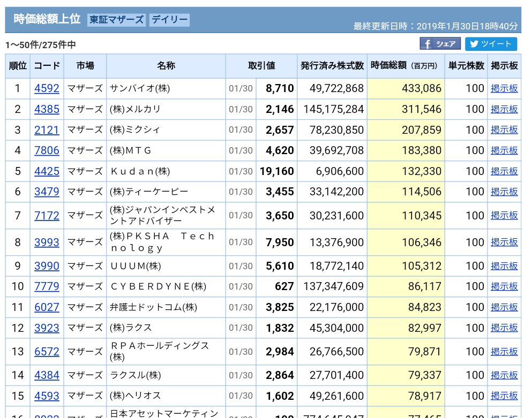Select the デイリー tab
The height and width of the screenshot is (418, 532).
pyautogui.click(x=169, y=20)
